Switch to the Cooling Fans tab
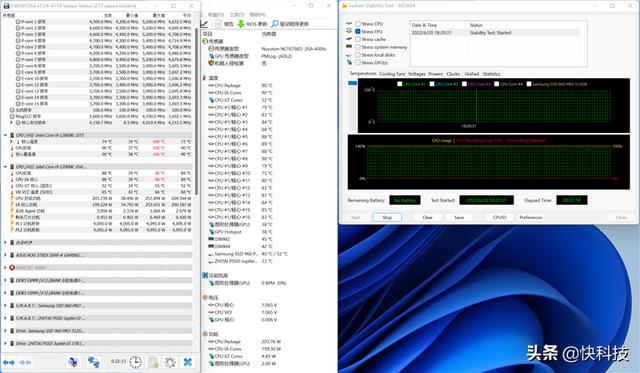The image size is (640, 373). tap(392, 74)
